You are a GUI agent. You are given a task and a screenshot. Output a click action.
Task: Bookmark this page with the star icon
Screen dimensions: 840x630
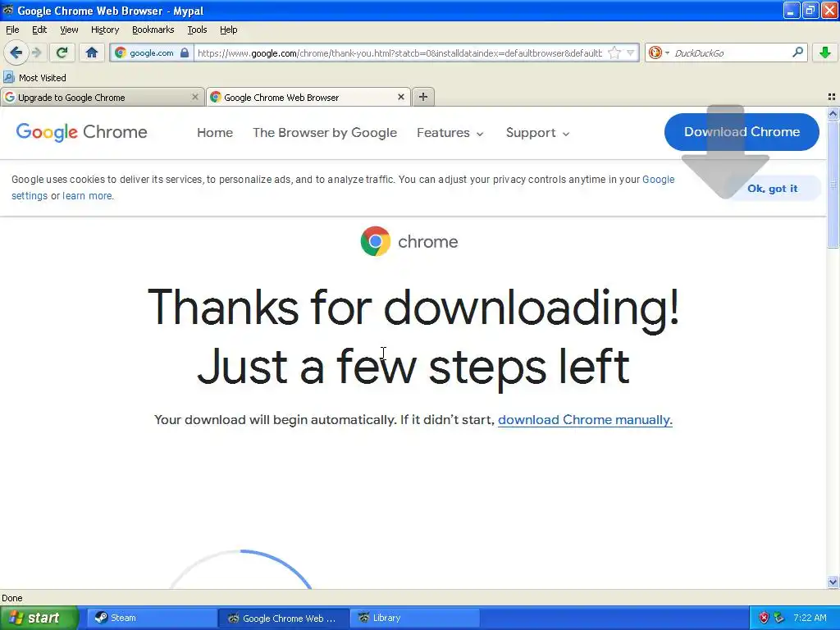(614, 52)
